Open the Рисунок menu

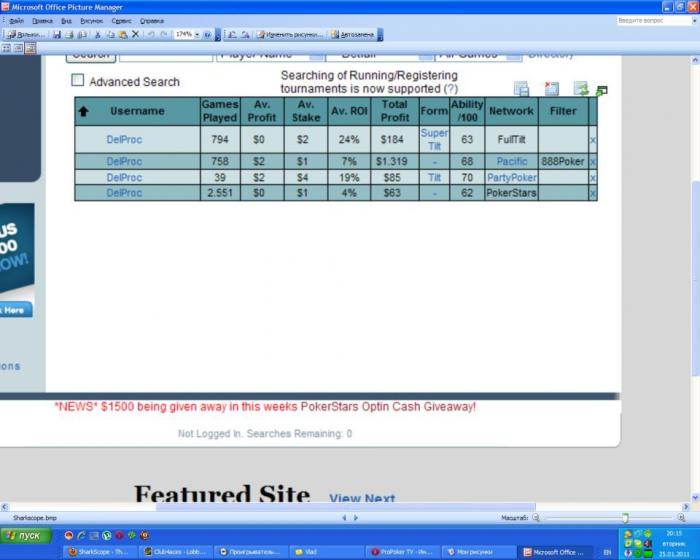[x=92, y=21]
